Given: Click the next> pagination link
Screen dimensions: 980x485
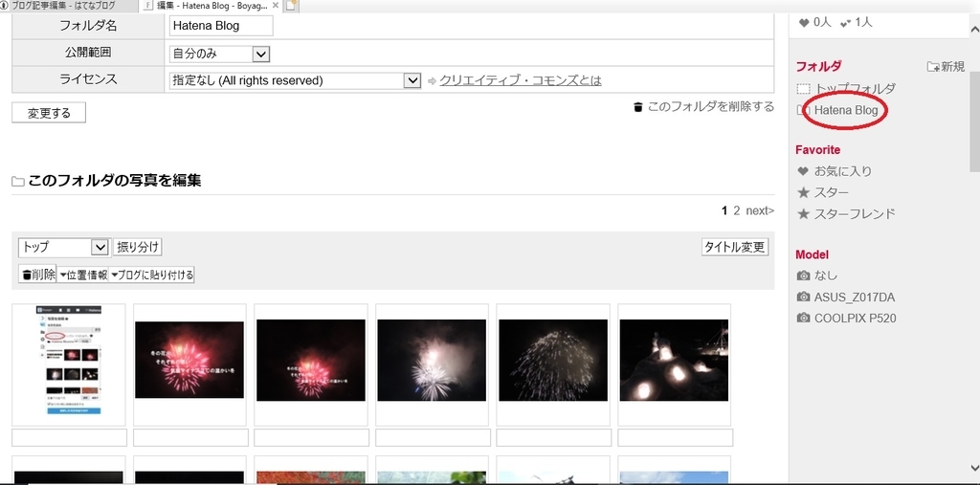Looking at the screenshot, I should [x=760, y=210].
